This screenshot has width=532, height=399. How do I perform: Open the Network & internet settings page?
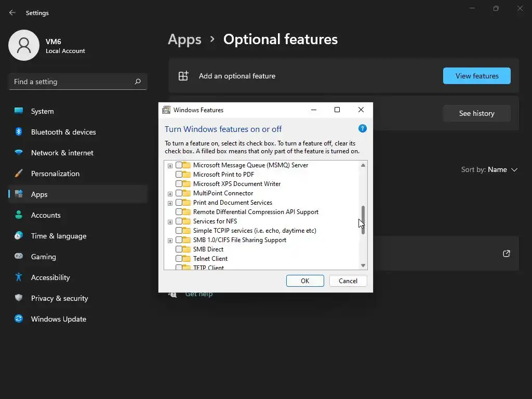[62, 153]
